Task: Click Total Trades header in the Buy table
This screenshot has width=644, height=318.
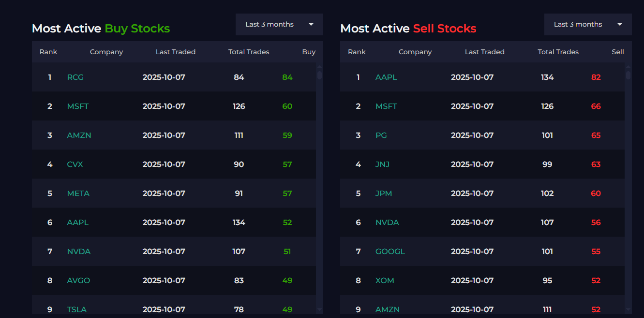Action: 249,52
